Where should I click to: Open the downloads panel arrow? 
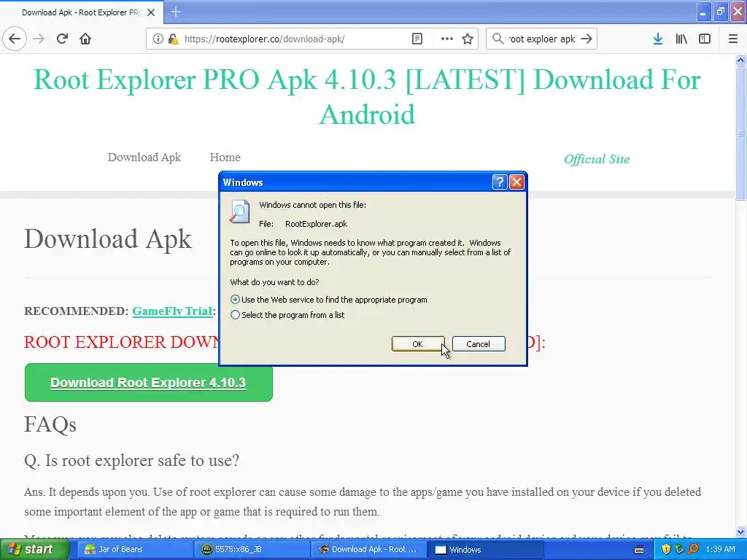pyautogui.click(x=658, y=39)
